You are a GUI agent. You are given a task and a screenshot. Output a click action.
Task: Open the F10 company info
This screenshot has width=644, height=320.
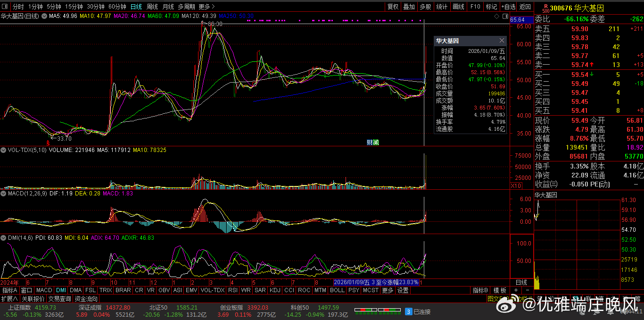(x=475, y=7)
